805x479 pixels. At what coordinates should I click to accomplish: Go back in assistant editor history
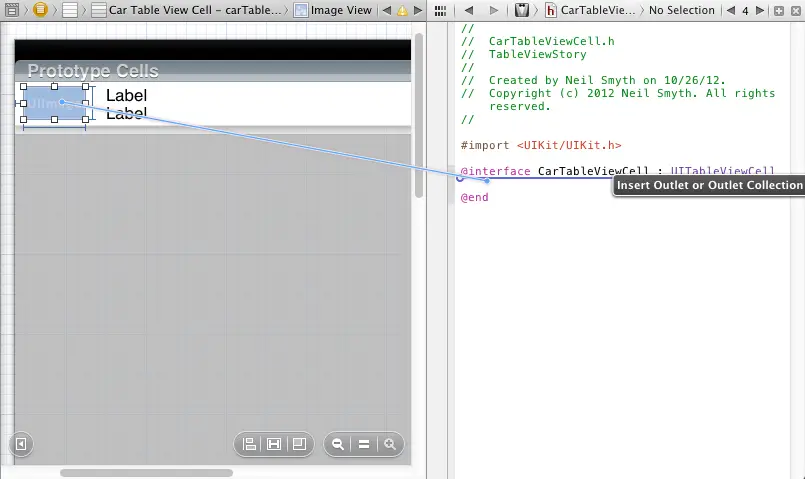[468, 11]
